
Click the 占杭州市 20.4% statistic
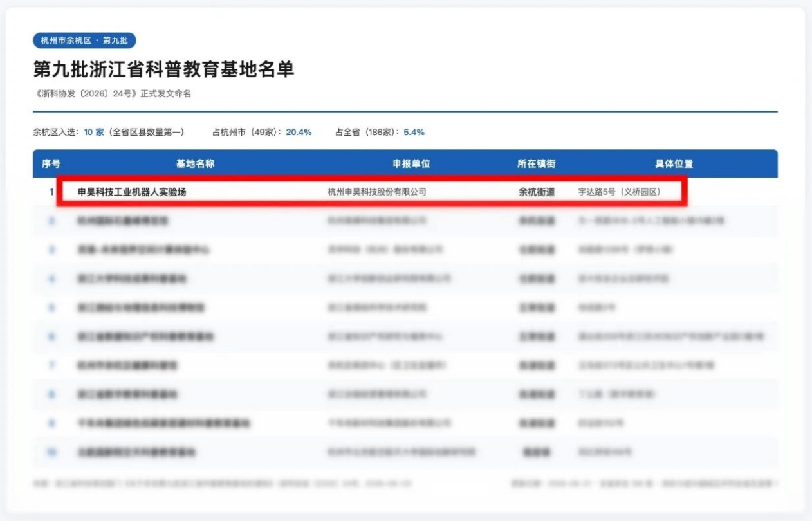(262, 133)
